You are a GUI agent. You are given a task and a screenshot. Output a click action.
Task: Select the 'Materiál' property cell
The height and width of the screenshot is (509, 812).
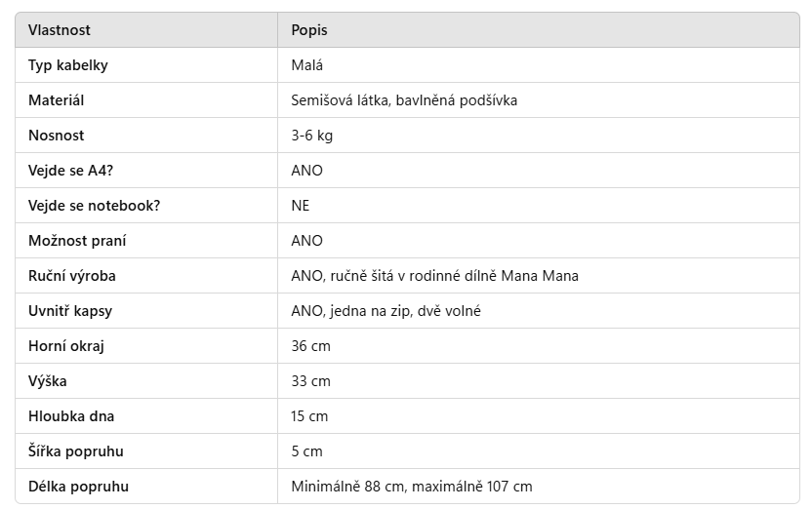coord(57,100)
